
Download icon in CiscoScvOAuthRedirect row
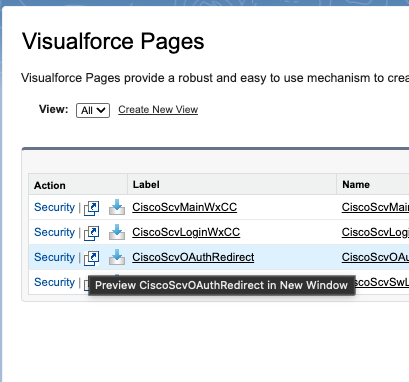[x=117, y=257]
